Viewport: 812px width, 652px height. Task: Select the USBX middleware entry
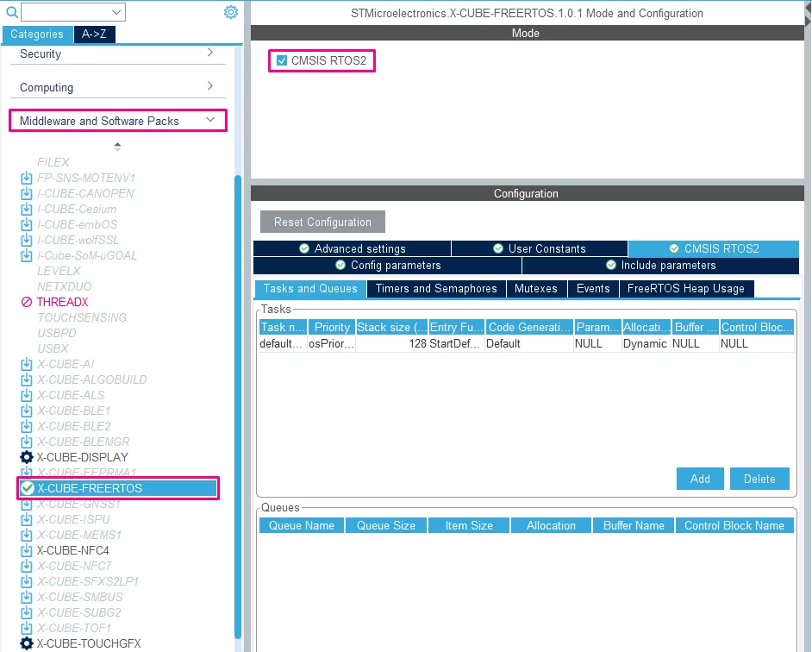[53, 348]
